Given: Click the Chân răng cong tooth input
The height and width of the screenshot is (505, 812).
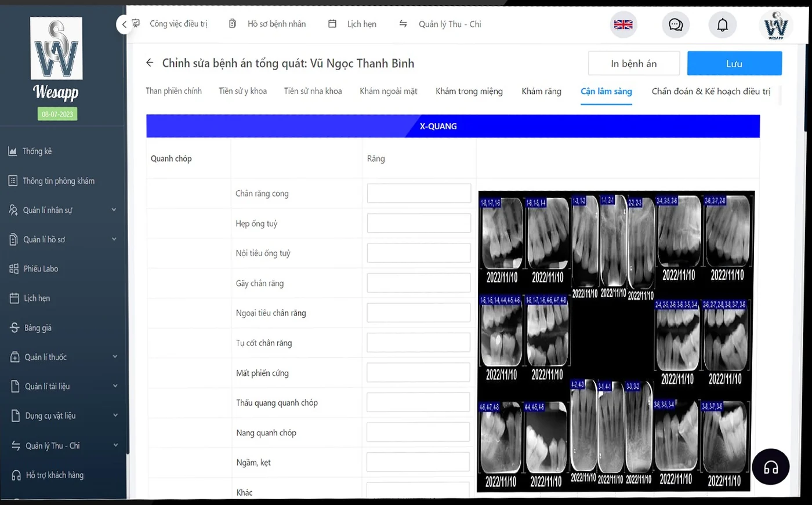Looking at the screenshot, I should pos(419,193).
